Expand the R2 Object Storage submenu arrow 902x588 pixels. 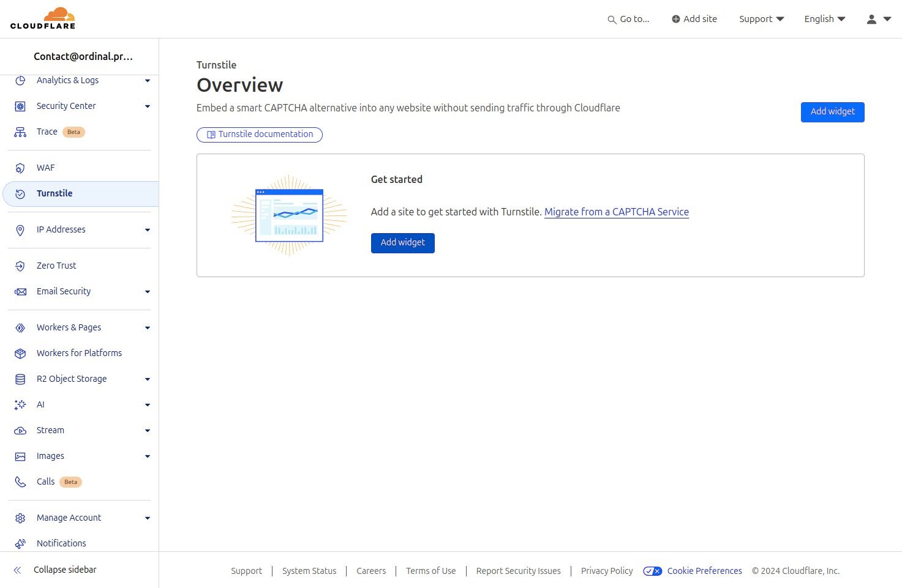[148, 379]
